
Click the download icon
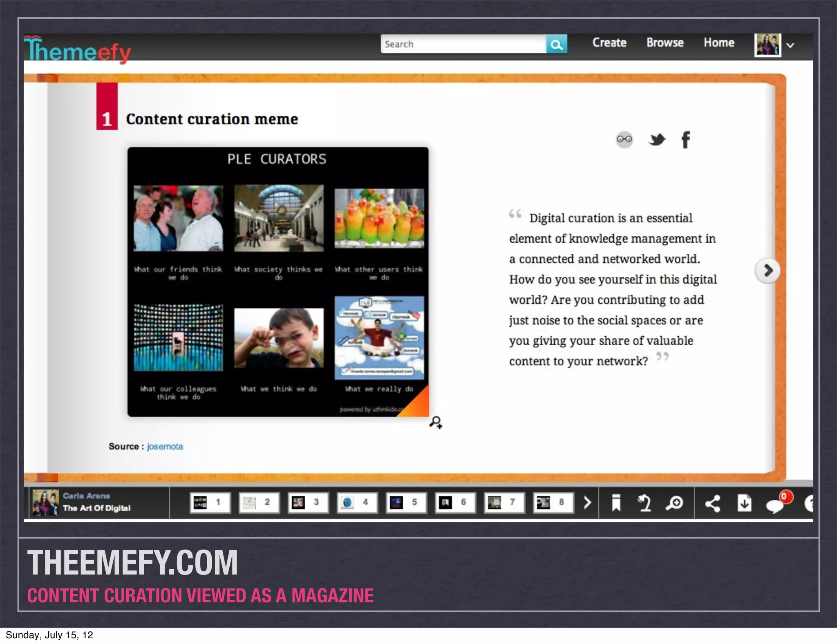[745, 503]
